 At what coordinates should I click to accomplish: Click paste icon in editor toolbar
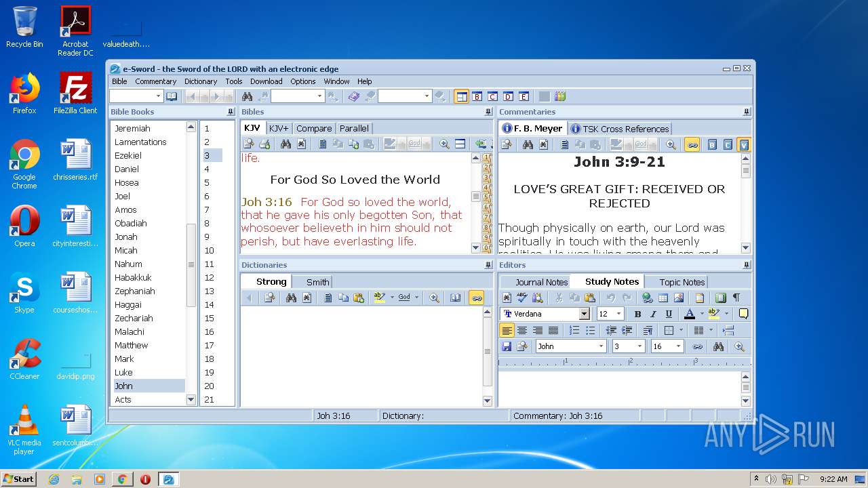(590, 298)
